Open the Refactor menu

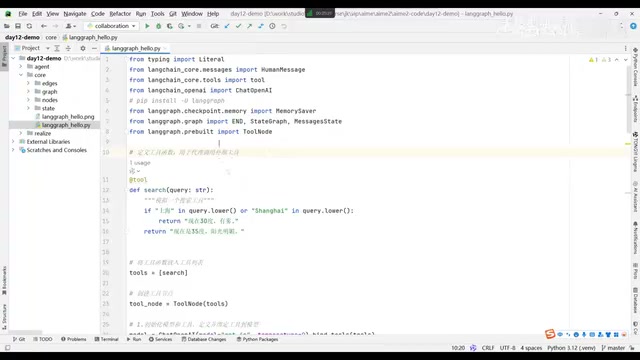pos(120,13)
